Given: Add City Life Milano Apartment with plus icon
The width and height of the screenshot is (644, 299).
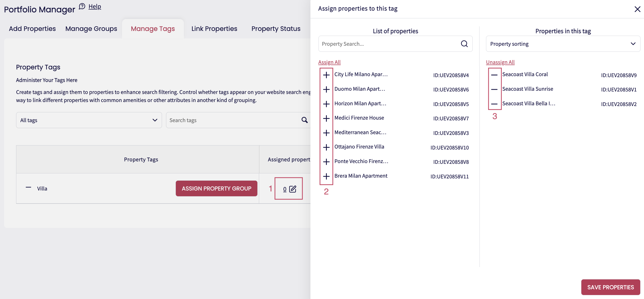Looking at the screenshot, I should (x=326, y=75).
